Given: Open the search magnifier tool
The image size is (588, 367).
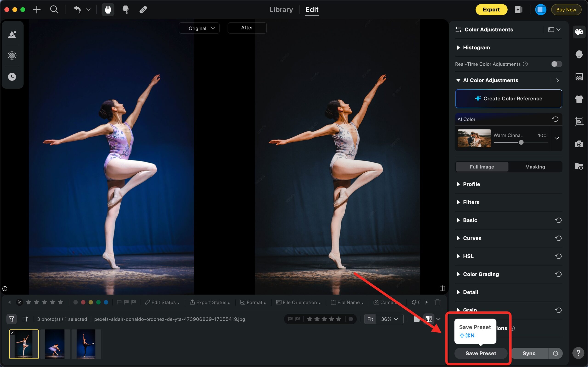Looking at the screenshot, I should tap(54, 10).
